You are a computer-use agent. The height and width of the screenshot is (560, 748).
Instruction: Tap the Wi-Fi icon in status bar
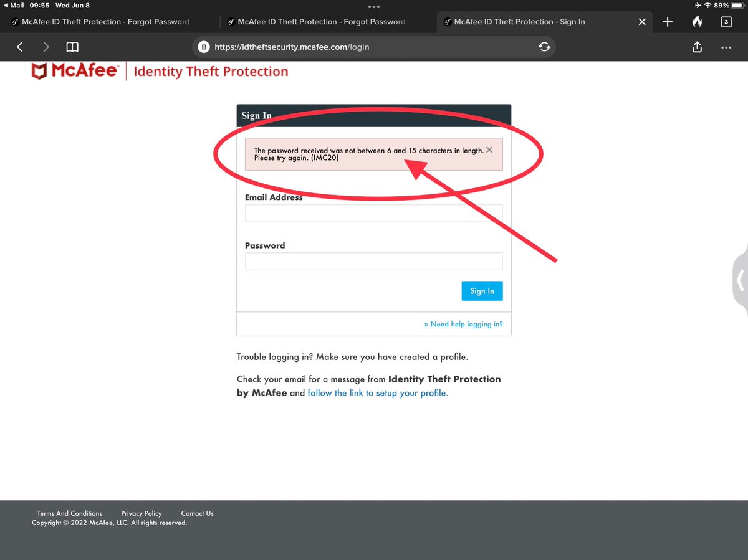[707, 6]
